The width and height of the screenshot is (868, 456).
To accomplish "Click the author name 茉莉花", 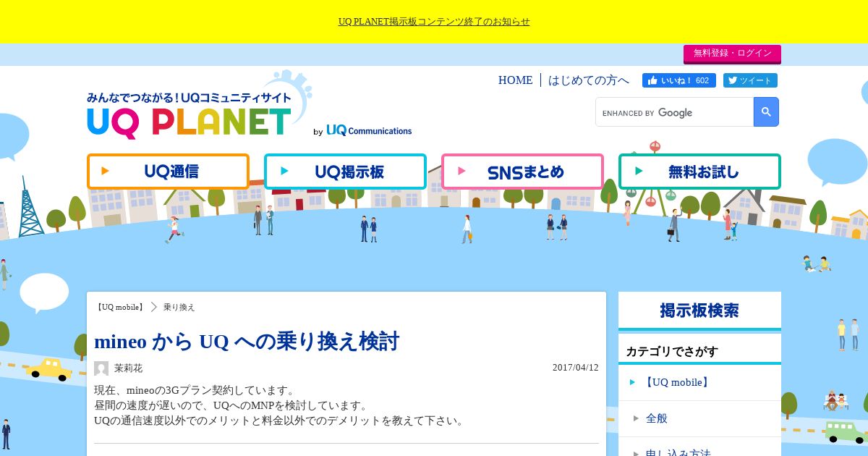I will [x=128, y=368].
